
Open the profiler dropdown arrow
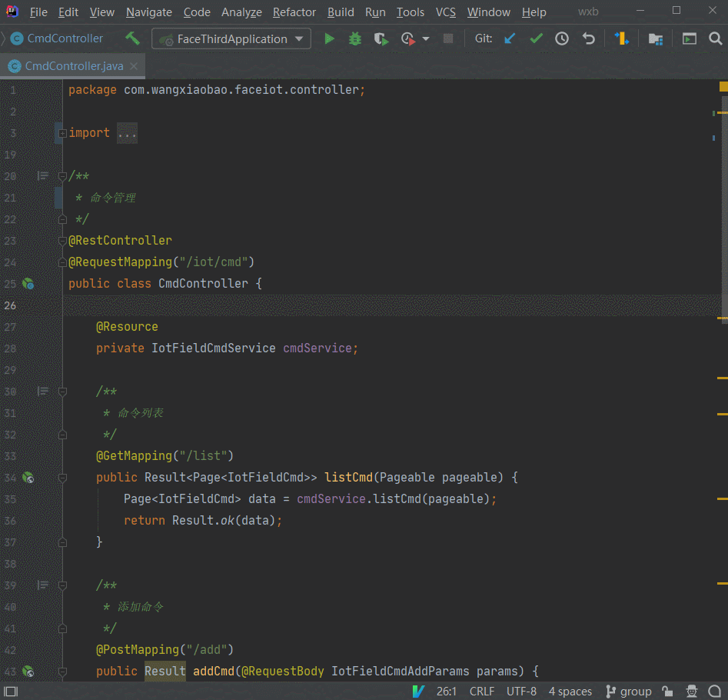[426, 38]
